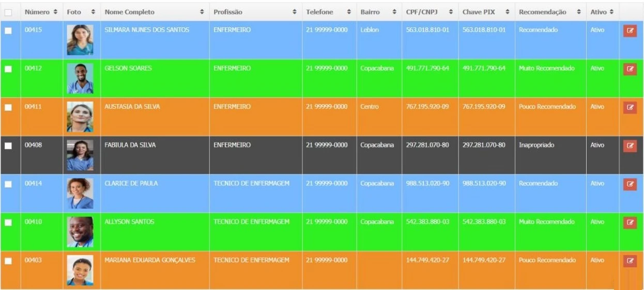Screen dimensions: 644x290
Task: Click CLARICE DE PAULA name
Action: pyautogui.click(x=131, y=183)
